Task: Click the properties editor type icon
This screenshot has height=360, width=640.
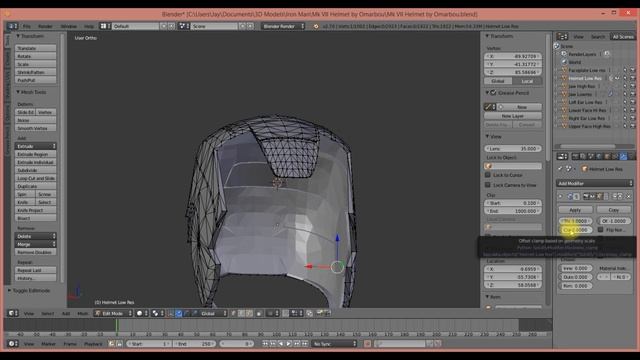Action: pos(562,156)
